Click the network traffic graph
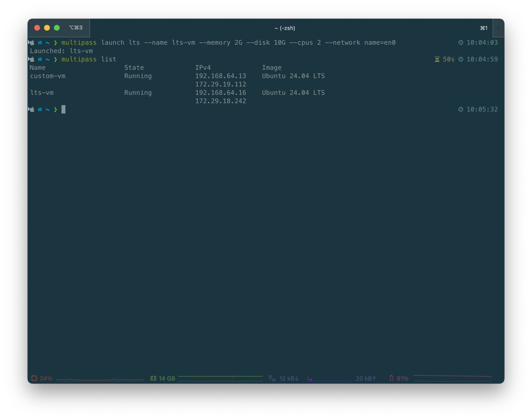The image size is (532, 420). pyautogui.click(x=329, y=378)
